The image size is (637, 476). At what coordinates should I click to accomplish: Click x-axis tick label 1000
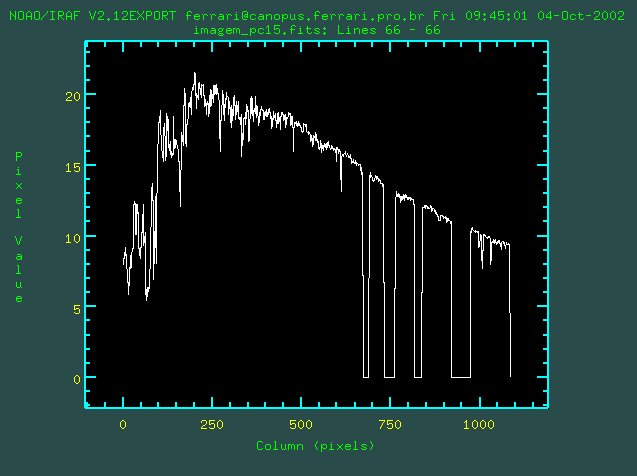(x=479, y=425)
